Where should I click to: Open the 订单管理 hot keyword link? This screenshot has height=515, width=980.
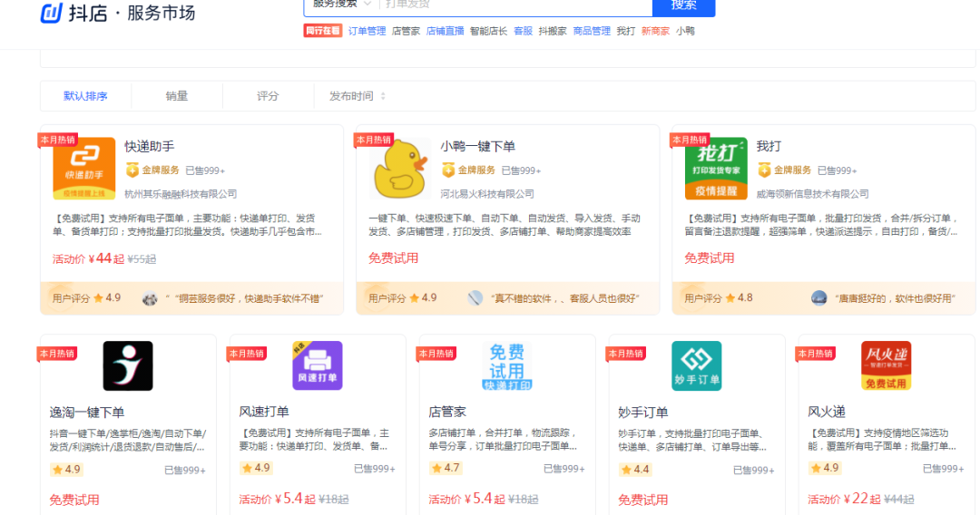coord(367,31)
